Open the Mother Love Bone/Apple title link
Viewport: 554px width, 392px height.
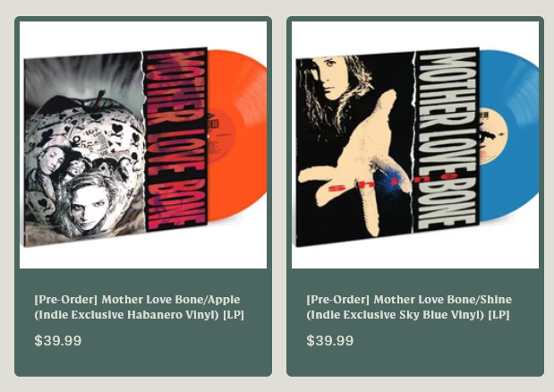pos(140,307)
